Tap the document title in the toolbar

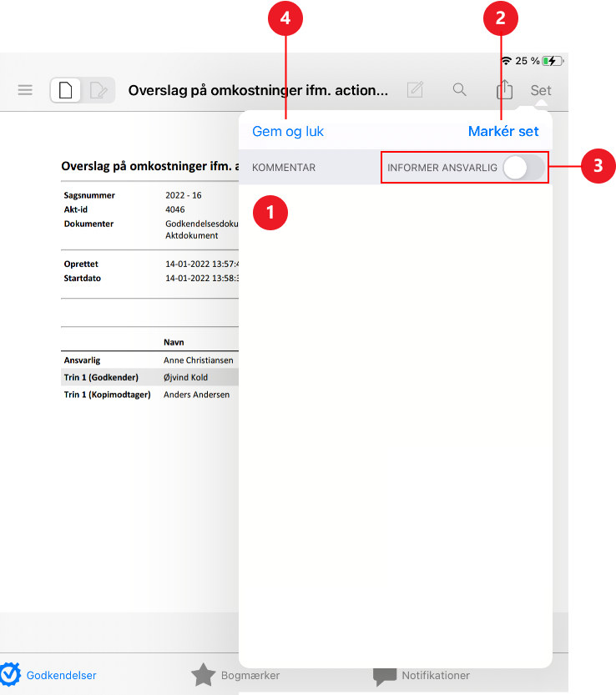pyautogui.click(x=258, y=90)
